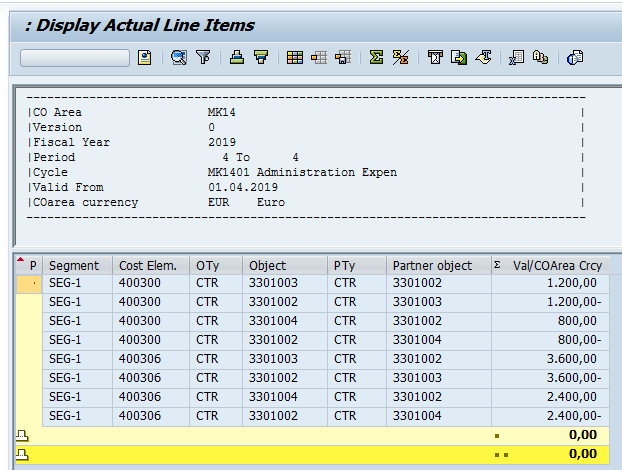Select row marker of first 1.200,00 line
622x470 pixels.
29,284
